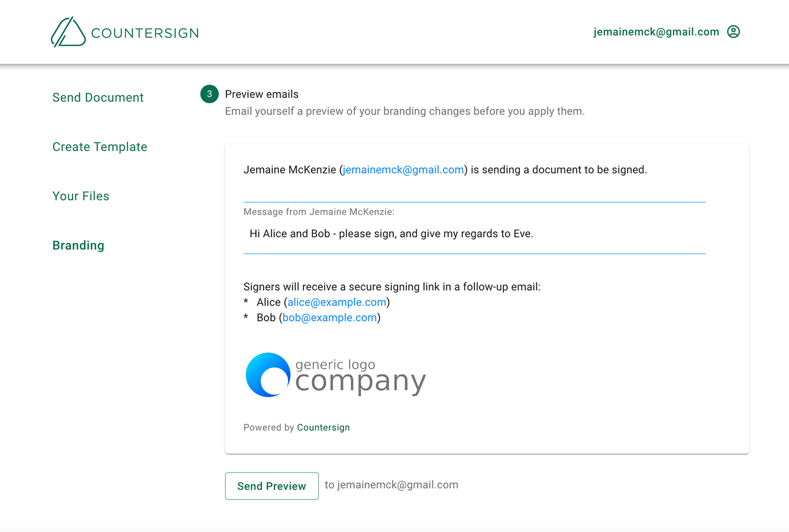
Task: Click the COUNTERSIGN brand name text
Action: (x=145, y=33)
